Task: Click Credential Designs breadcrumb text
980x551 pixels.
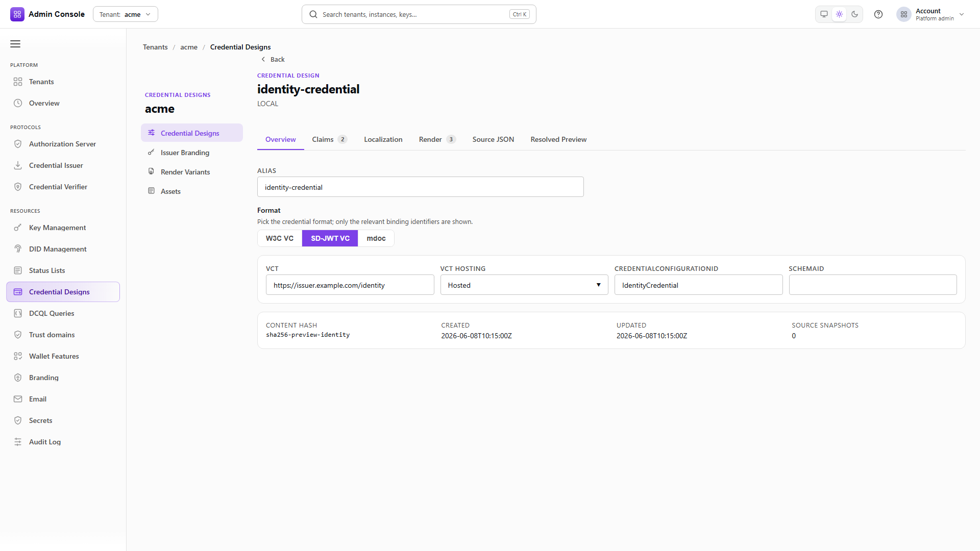Action: [240, 47]
